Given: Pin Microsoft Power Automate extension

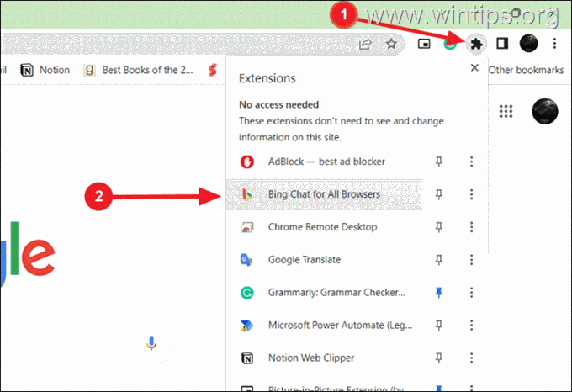Looking at the screenshot, I should point(439,326).
